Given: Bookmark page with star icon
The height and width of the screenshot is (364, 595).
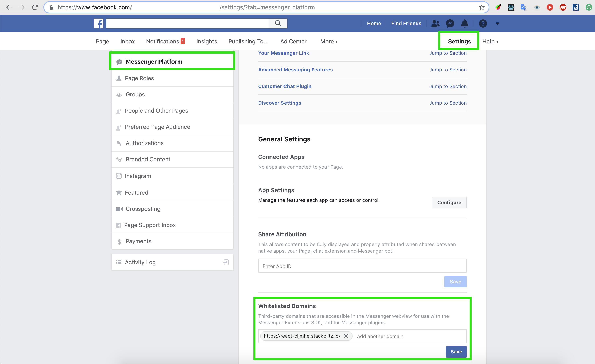Looking at the screenshot, I should [x=482, y=7].
